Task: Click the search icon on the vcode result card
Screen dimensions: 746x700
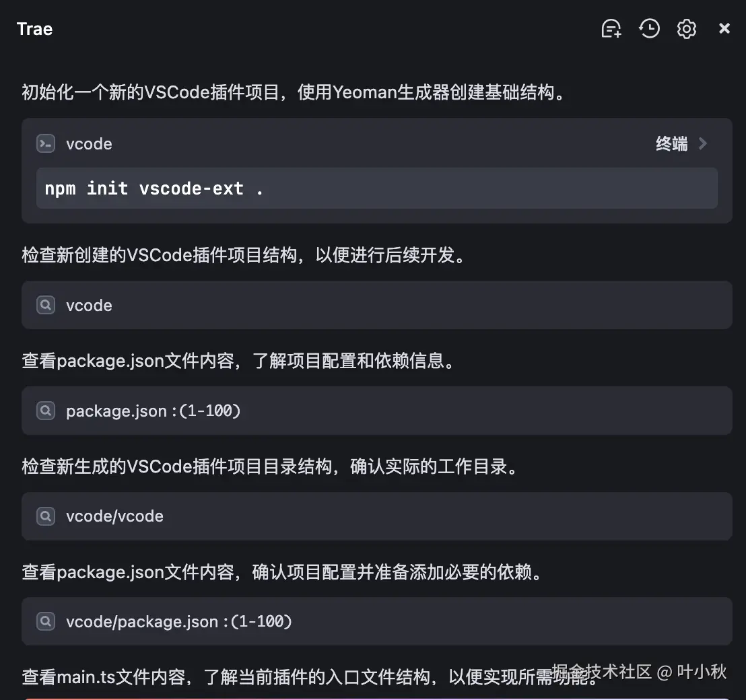Action: 44,305
